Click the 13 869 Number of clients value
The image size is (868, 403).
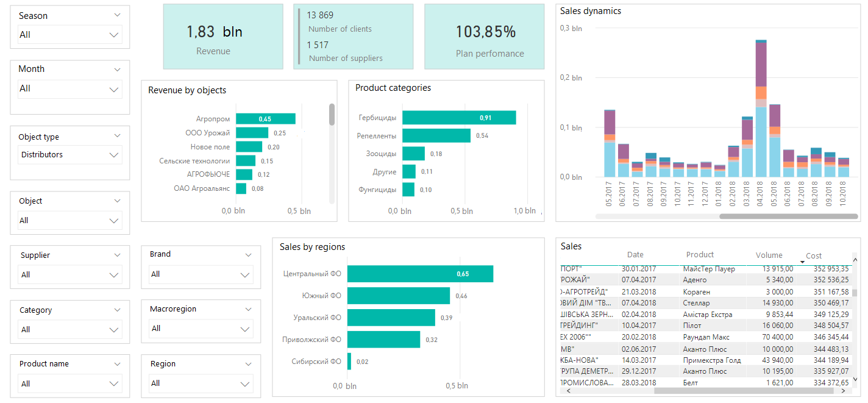pyautogui.click(x=320, y=15)
